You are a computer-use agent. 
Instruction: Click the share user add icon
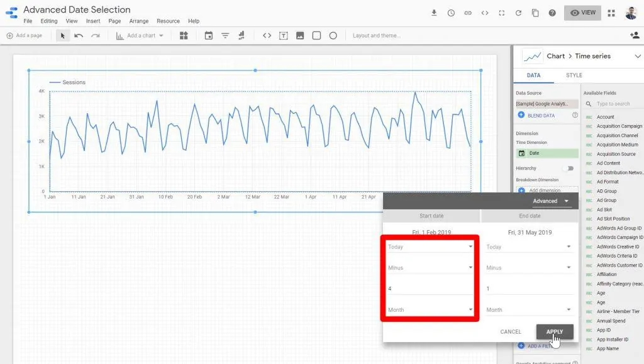(634, 36)
